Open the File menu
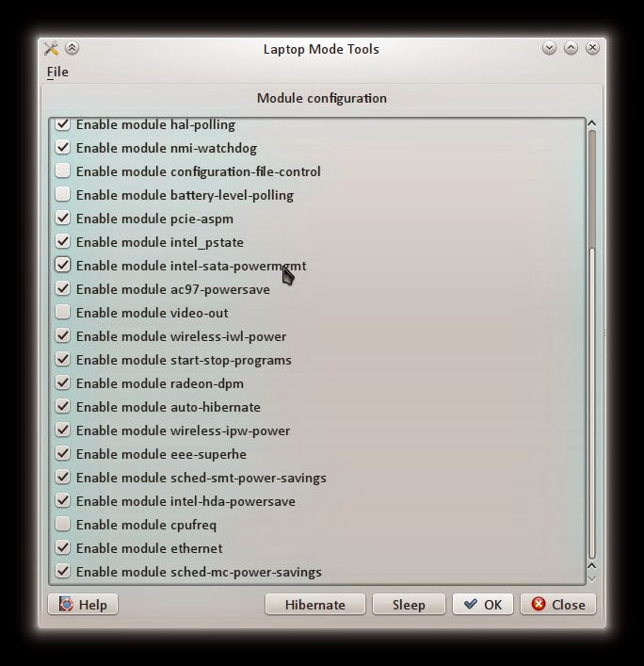This screenshot has width=644, height=666. pos(57,72)
